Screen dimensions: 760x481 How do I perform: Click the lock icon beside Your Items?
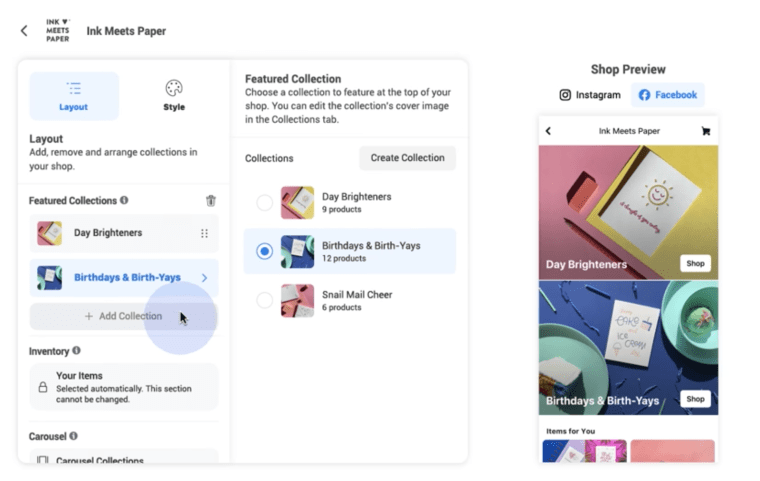point(43,387)
